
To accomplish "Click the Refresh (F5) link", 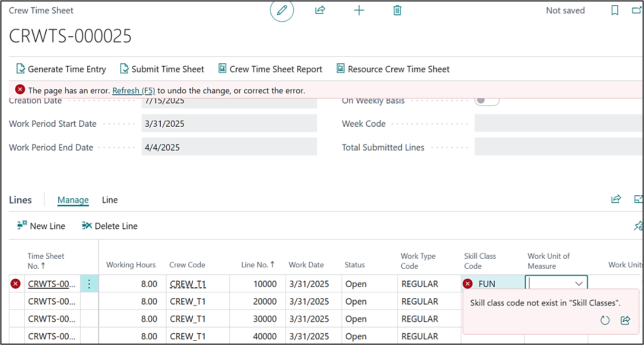I will tap(134, 91).
